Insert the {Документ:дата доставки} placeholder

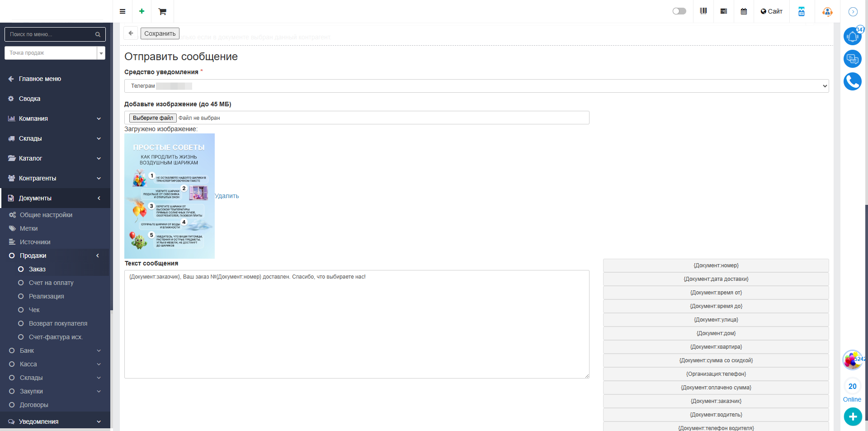(x=716, y=279)
